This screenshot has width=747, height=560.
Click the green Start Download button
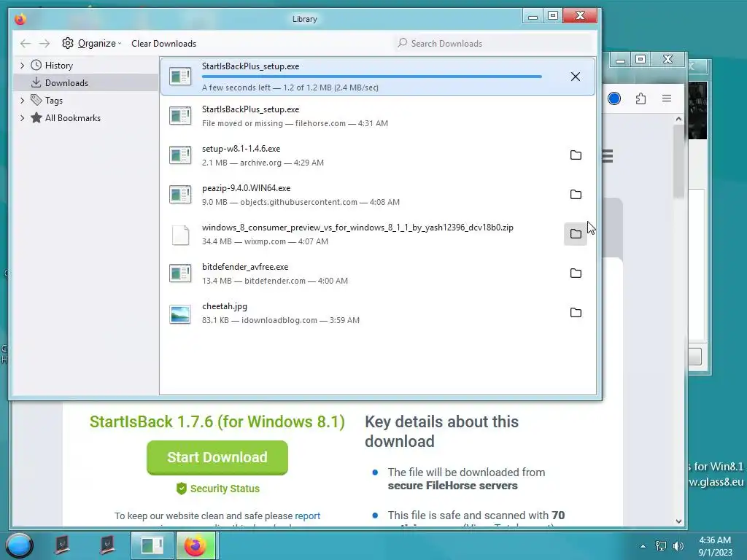coord(217,458)
